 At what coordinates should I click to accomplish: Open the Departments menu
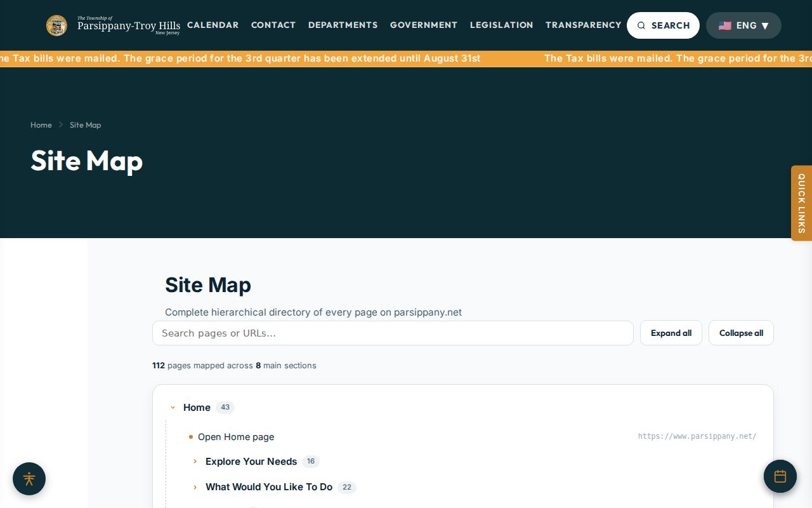pos(343,25)
